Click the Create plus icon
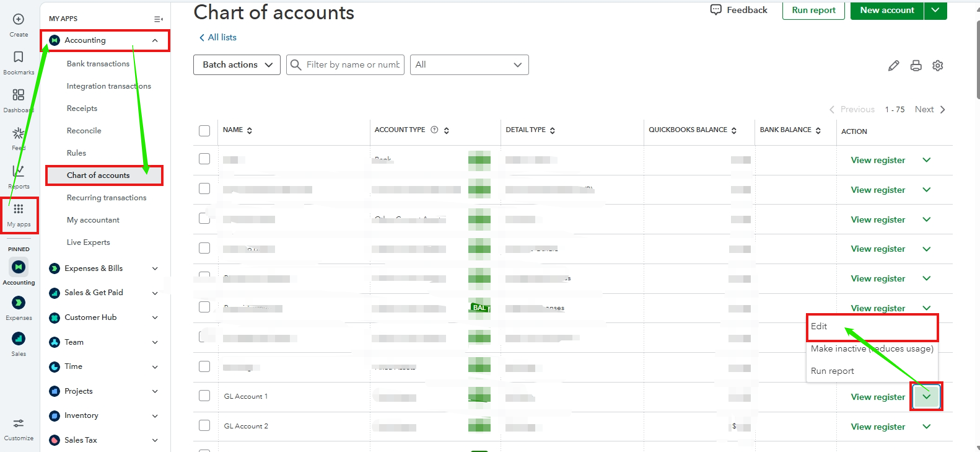 pos(19,19)
